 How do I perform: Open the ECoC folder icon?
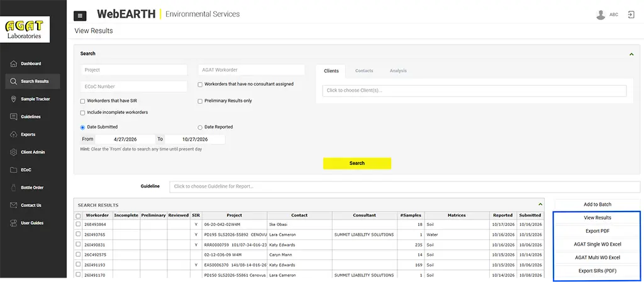click(x=14, y=170)
